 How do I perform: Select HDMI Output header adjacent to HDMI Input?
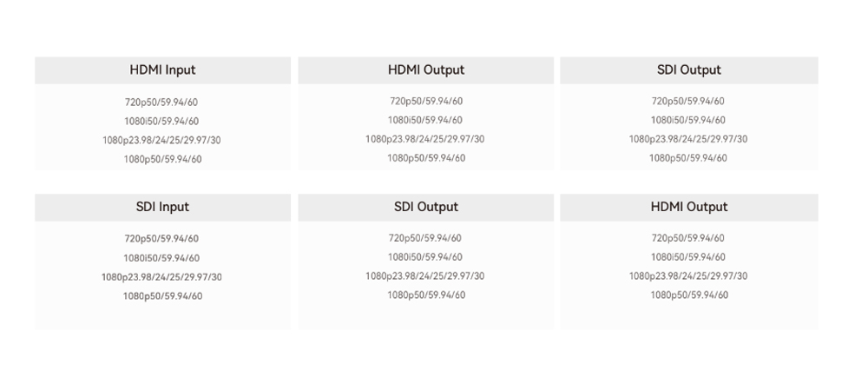point(425,70)
